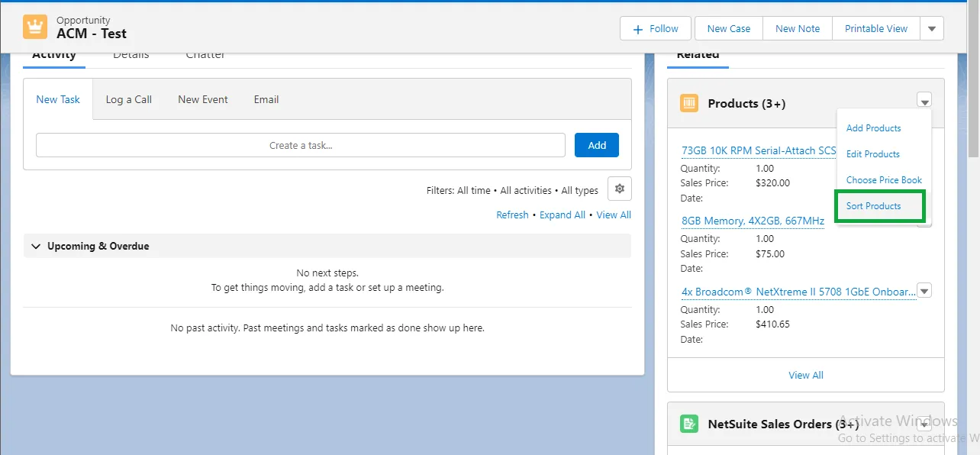The width and height of the screenshot is (980, 455).
Task: Switch to the New Task tab
Action: coord(58,99)
